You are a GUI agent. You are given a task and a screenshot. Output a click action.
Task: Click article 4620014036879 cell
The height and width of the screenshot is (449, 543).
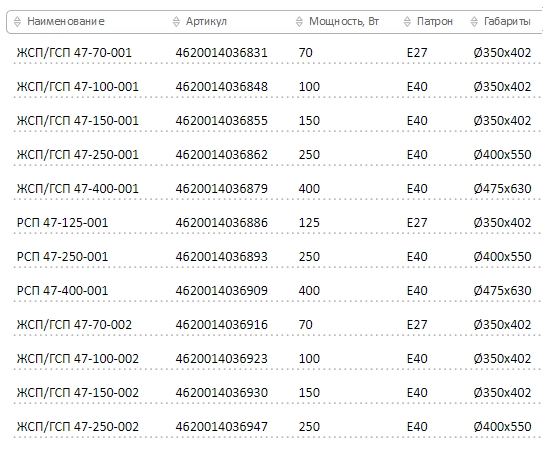pos(221,189)
